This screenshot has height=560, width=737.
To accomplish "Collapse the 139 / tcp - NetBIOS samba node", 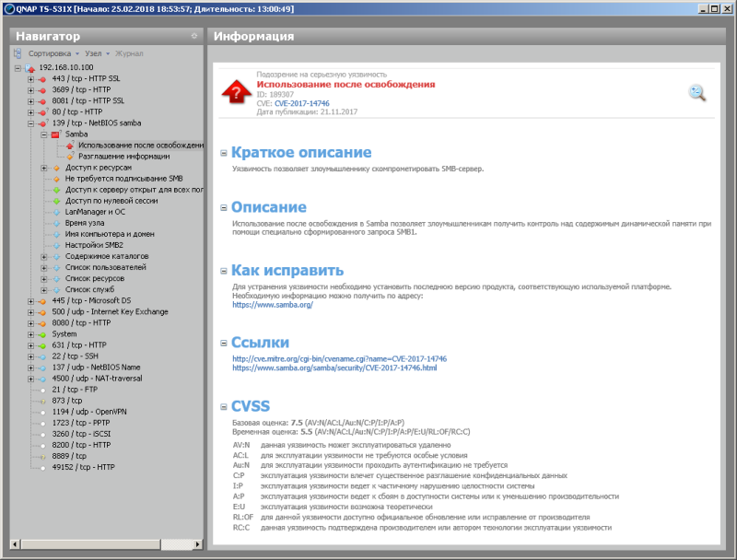I will coord(30,123).
